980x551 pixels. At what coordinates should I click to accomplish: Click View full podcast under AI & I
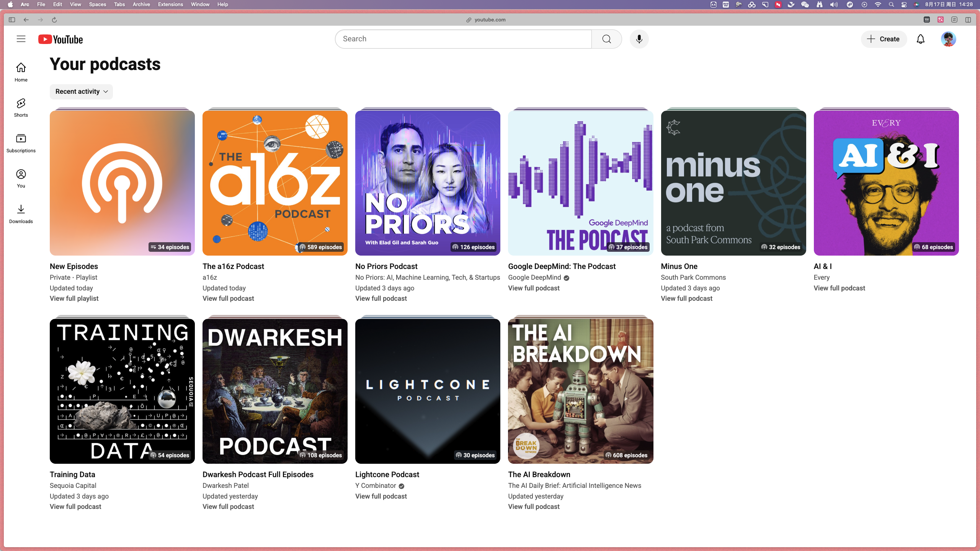839,288
